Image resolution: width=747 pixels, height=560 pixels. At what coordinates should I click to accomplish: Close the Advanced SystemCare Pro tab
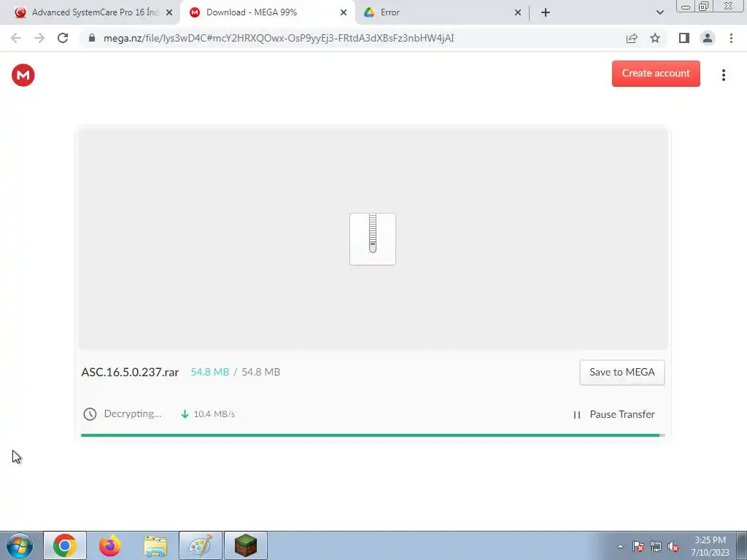[169, 12]
